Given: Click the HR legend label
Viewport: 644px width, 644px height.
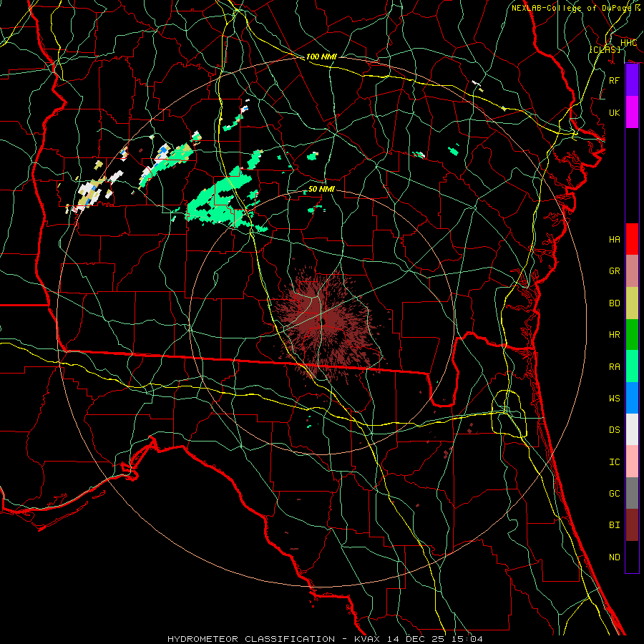Looking at the screenshot, I should coord(614,335).
